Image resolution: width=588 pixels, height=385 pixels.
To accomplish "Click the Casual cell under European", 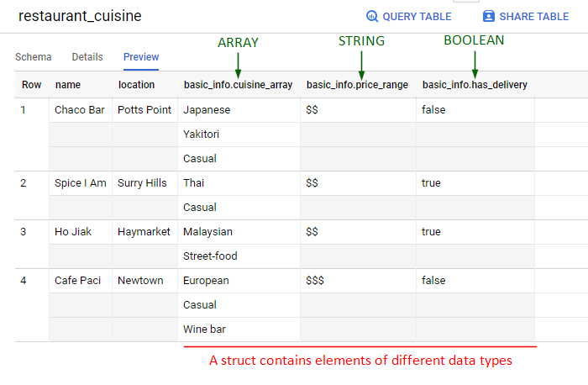I will 239,305.
